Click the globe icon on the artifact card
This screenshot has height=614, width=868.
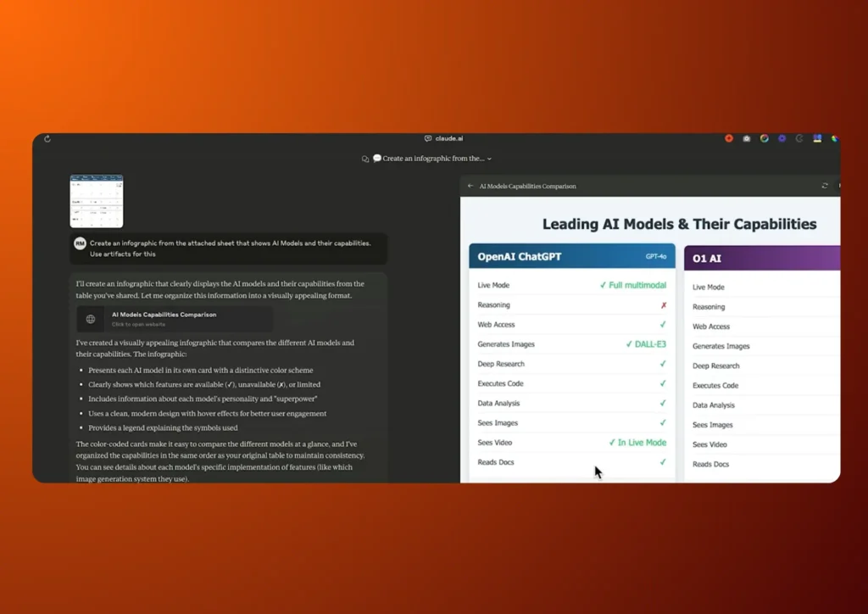pyautogui.click(x=91, y=319)
